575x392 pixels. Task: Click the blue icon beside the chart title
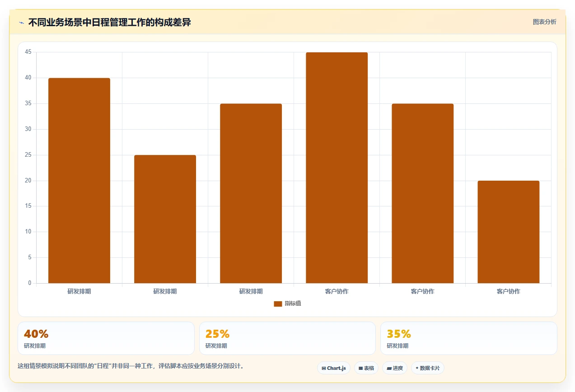(21, 23)
